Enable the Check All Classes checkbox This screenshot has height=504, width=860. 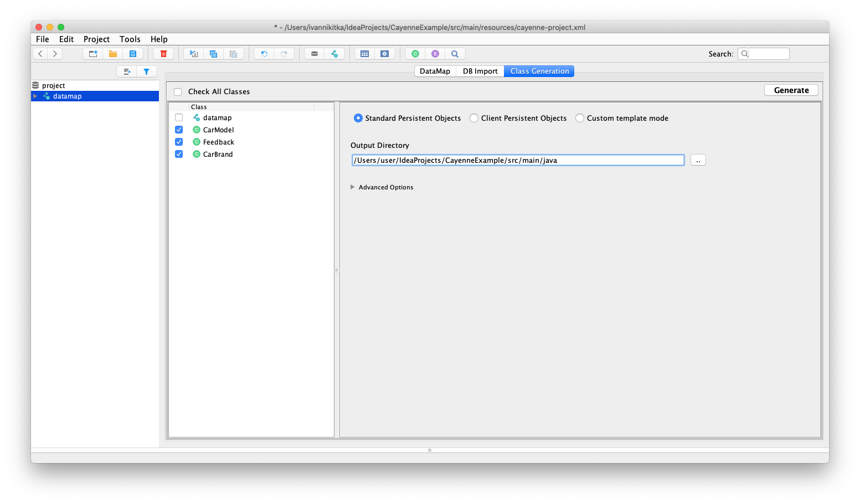(178, 91)
